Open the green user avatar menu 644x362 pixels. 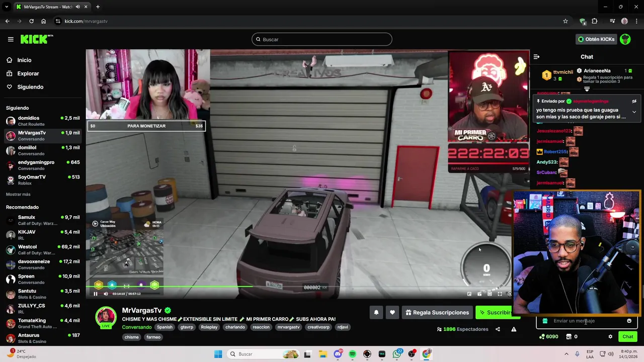click(625, 39)
